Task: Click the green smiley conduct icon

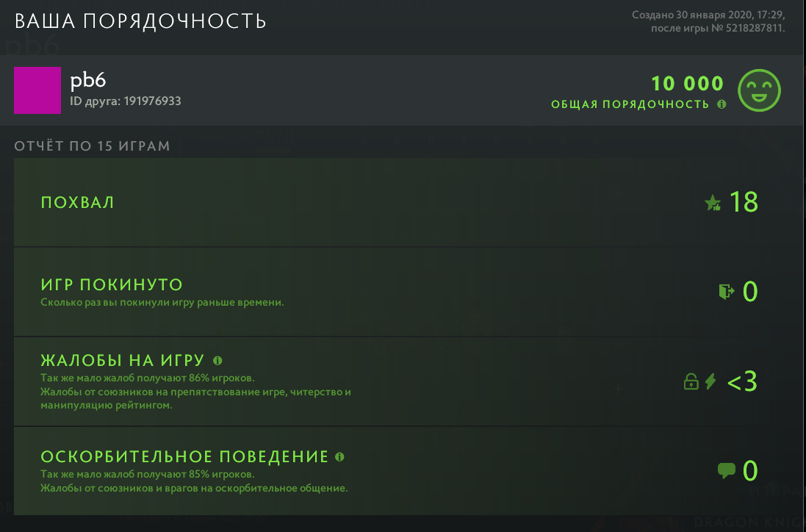Action: [x=759, y=90]
